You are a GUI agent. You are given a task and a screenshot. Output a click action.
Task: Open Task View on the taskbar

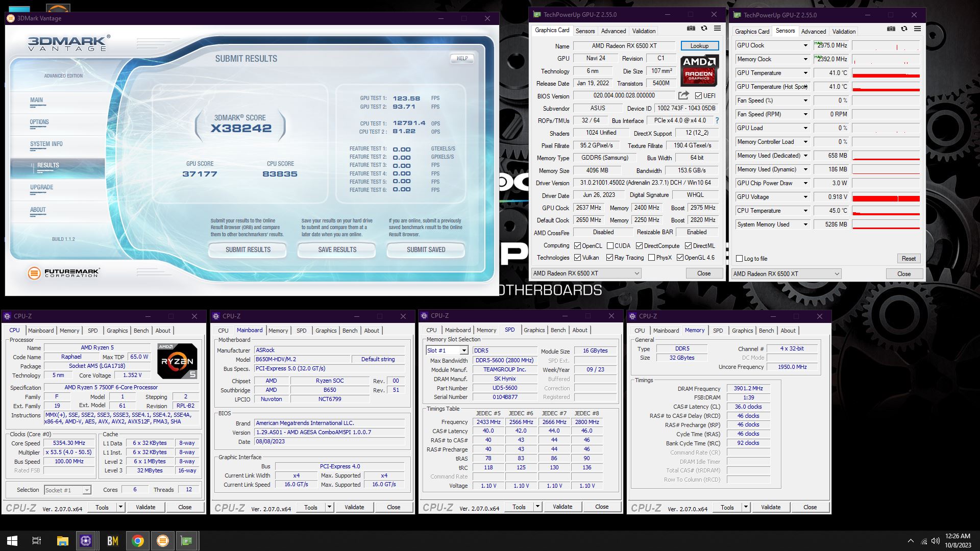pos(37,541)
